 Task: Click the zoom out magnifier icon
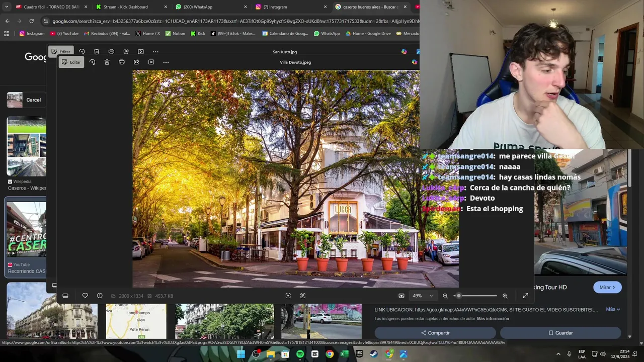(445, 296)
